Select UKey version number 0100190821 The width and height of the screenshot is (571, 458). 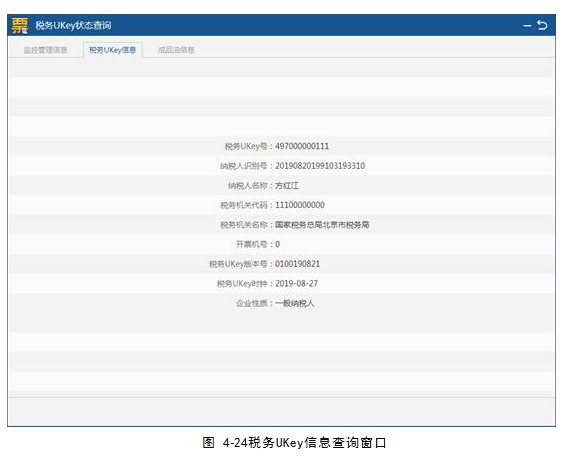pyautogui.click(x=298, y=264)
